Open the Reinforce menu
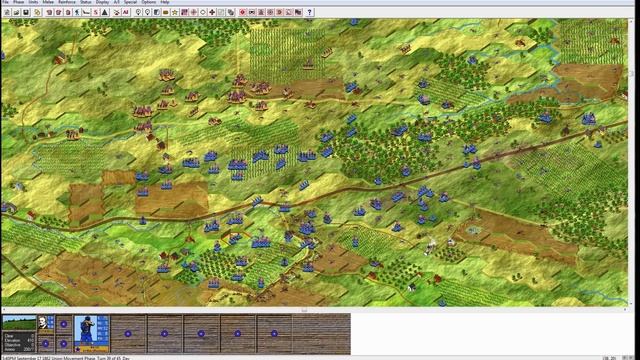 (67, 2)
